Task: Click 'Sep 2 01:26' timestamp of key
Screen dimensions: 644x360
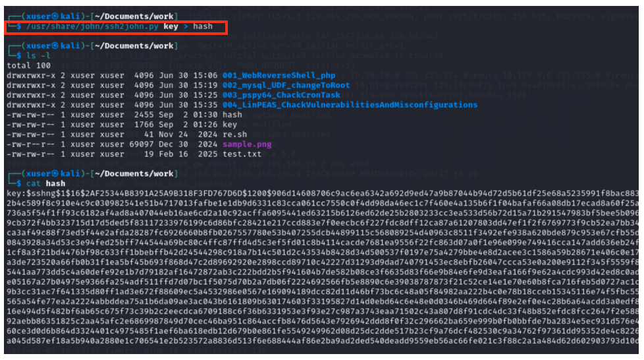Action: pyautogui.click(x=188, y=125)
